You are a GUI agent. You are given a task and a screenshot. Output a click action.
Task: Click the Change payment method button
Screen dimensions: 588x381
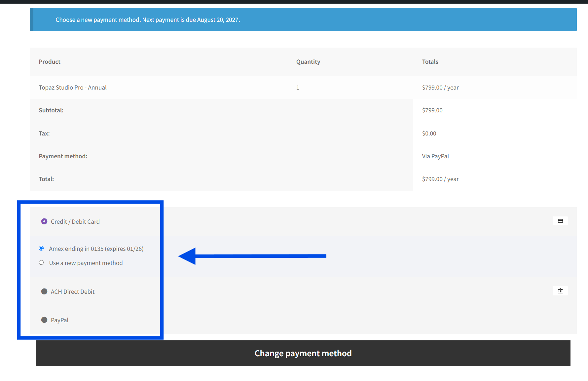[x=303, y=353]
